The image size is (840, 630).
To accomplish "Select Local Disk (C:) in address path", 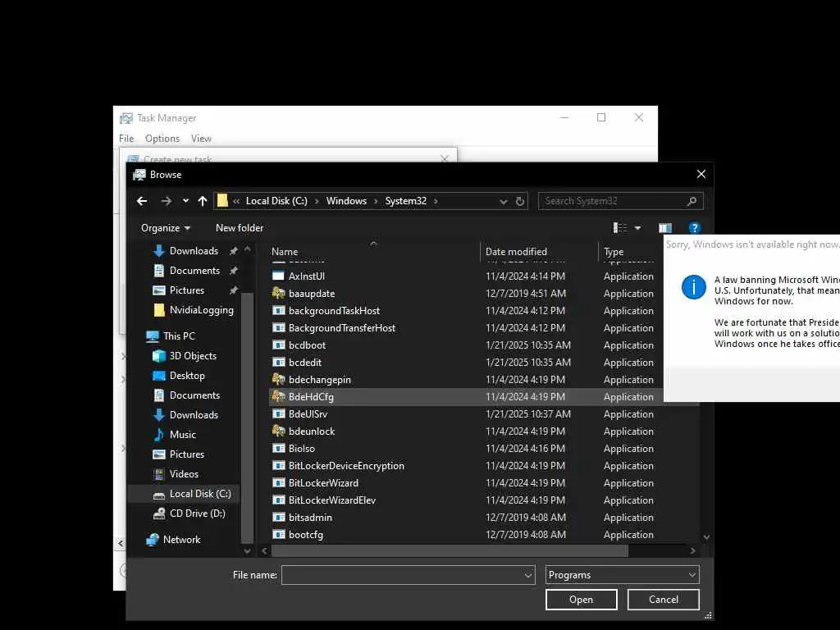I will [276, 201].
